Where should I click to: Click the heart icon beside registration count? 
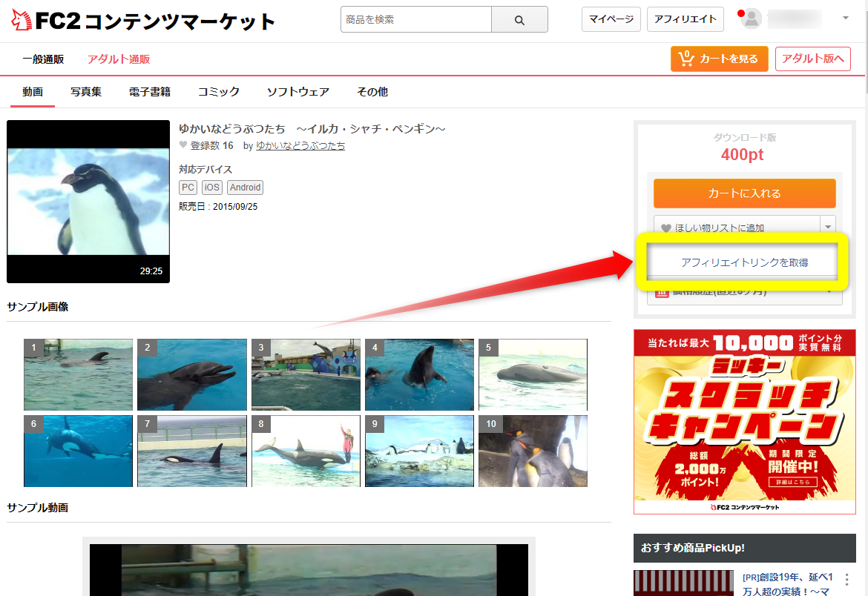pos(183,145)
